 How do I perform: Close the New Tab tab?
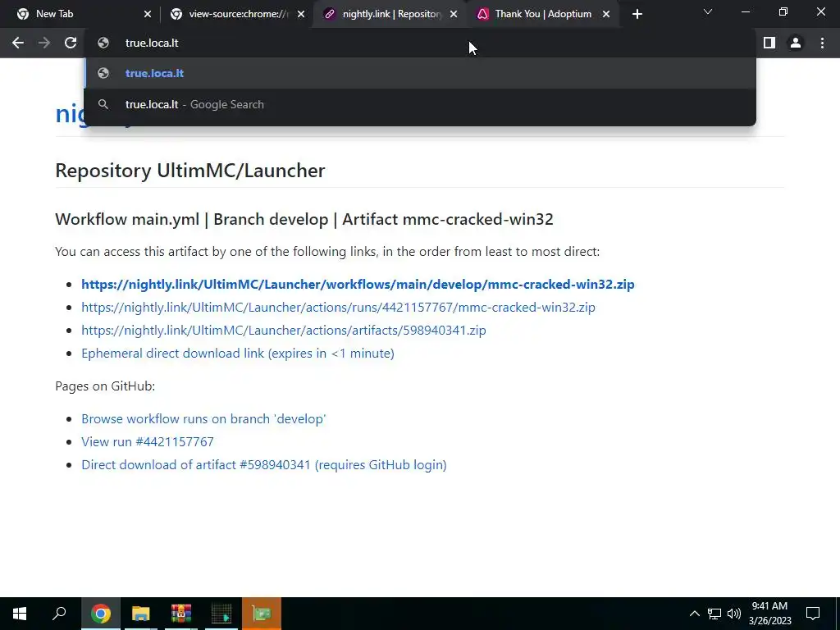(148, 14)
